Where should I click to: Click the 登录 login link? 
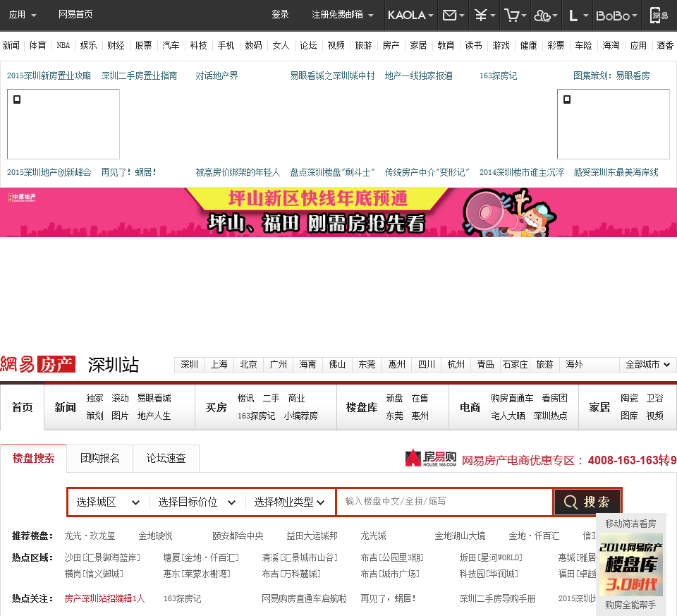pyautogui.click(x=280, y=14)
